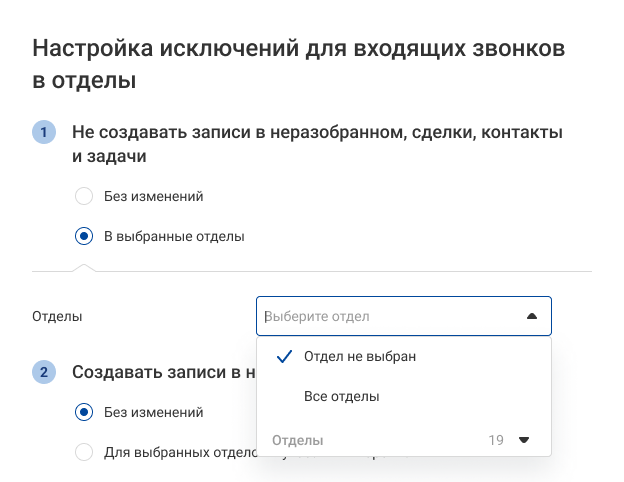This screenshot has width=624, height=482.
Task: Click the step 1 number badge
Action: pyautogui.click(x=45, y=133)
